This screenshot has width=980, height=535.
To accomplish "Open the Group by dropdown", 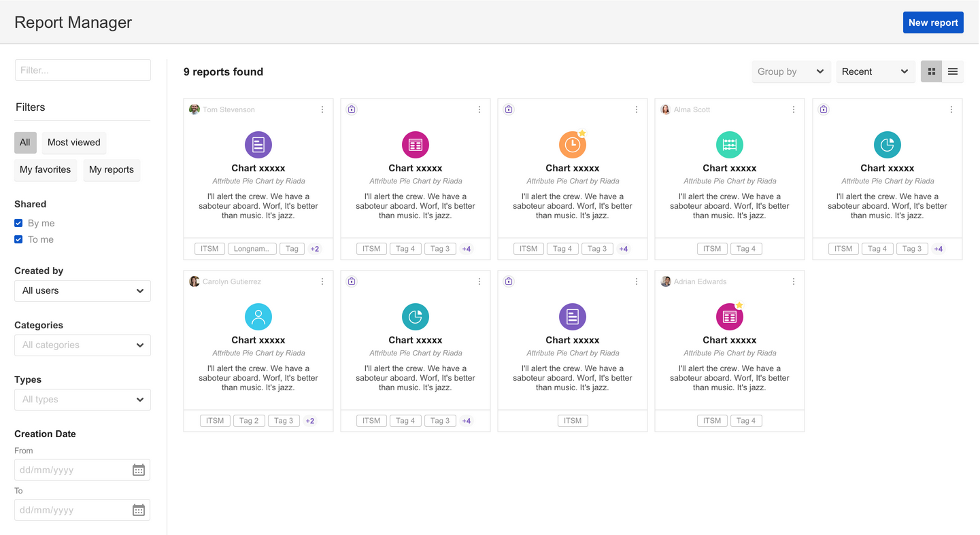I will [x=791, y=71].
